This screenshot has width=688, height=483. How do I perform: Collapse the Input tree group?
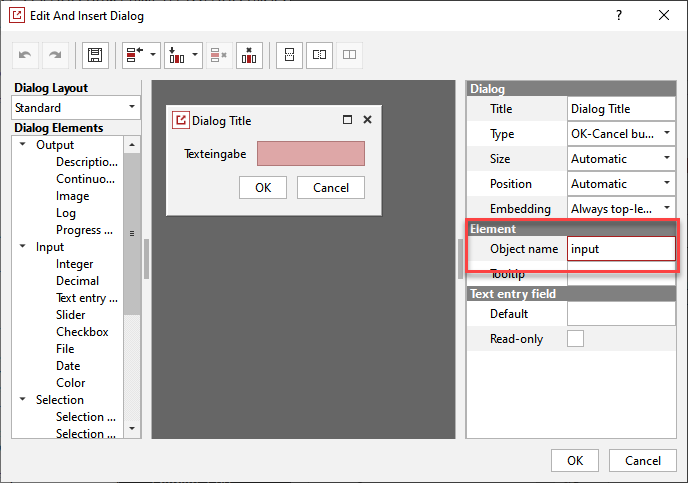(22, 247)
